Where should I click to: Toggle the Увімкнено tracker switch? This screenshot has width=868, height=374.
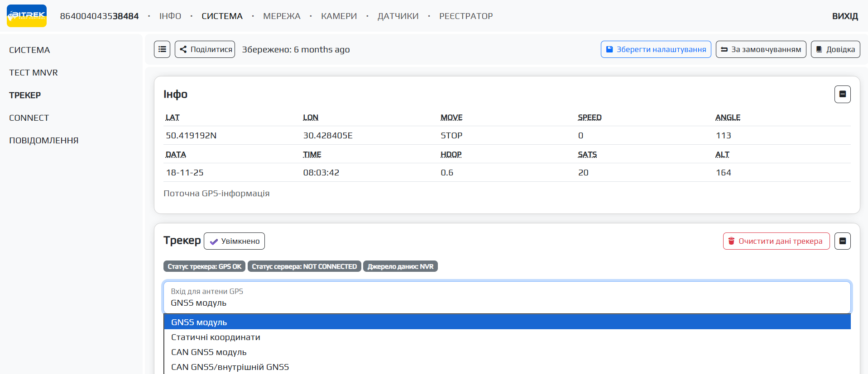point(234,241)
